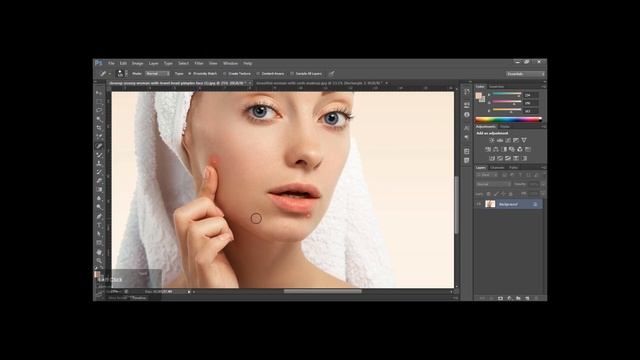640x360 pixels.
Task: Toggle lock transparent pixels in Layers panel
Action: click(488, 194)
